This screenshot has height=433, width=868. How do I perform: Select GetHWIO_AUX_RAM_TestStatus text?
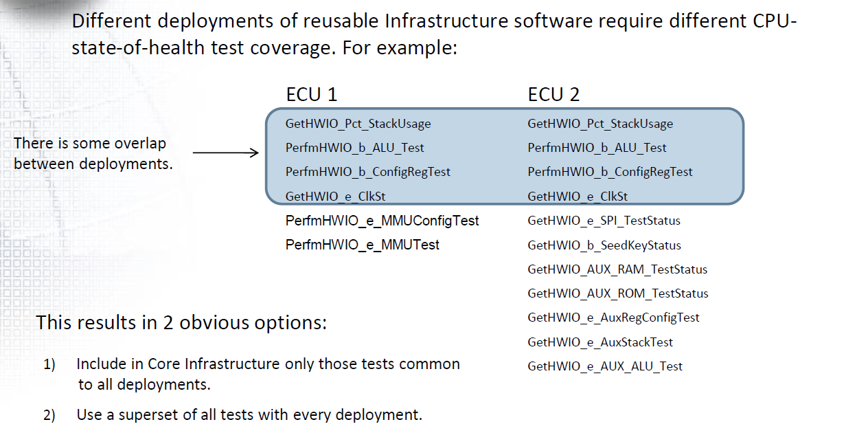pyautogui.click(x=617, y=269)
